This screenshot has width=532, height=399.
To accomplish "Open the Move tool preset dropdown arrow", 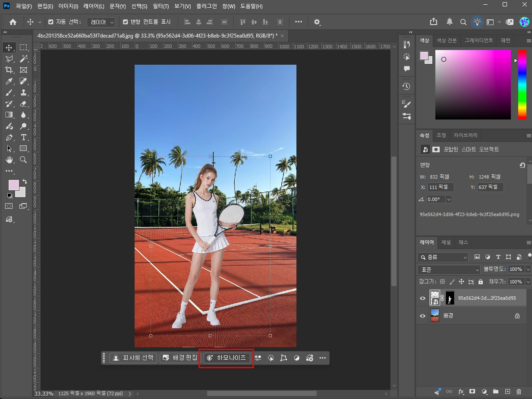I will pos(40,22).
